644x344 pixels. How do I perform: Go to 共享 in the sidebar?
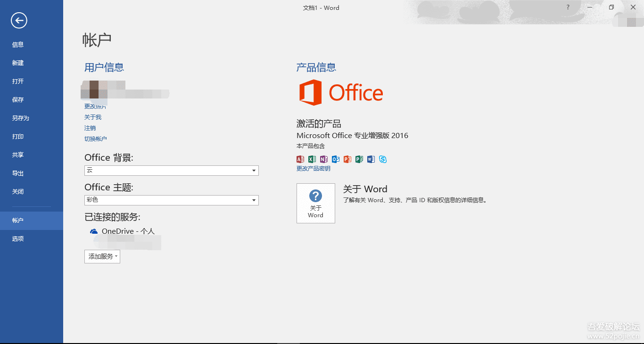click(32, 155)
